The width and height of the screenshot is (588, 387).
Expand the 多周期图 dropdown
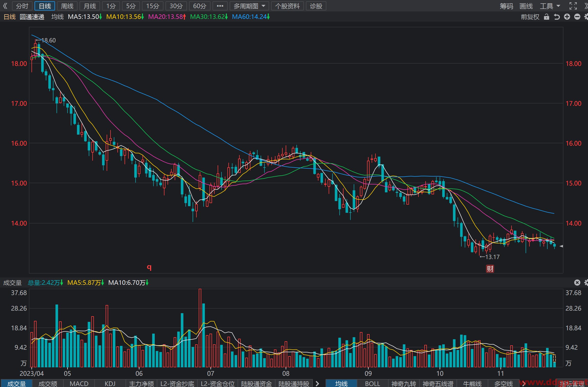(x=249, y=6)
